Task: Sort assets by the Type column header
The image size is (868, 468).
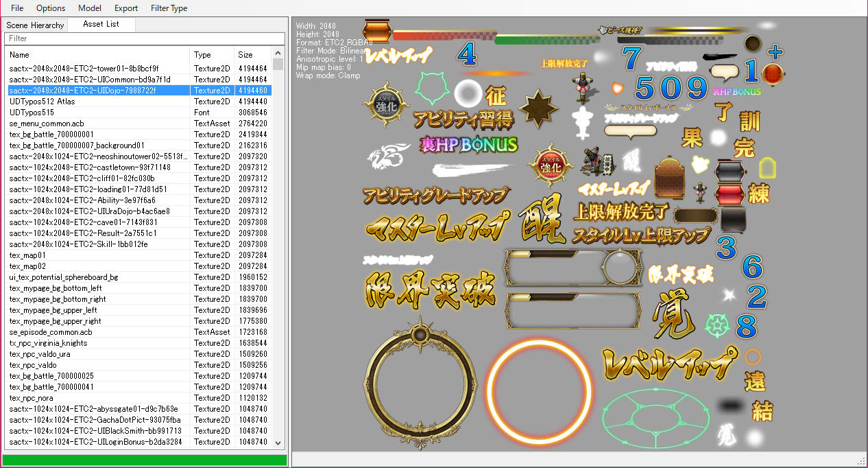Action: (212, 54)
